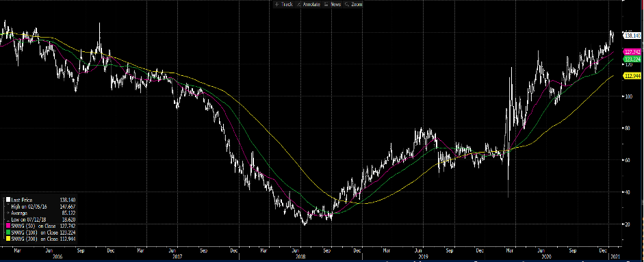Select the Last Price legend label
Image resolution: width=644 pixels, height=262 pixels.
click(x=22, y=200)
